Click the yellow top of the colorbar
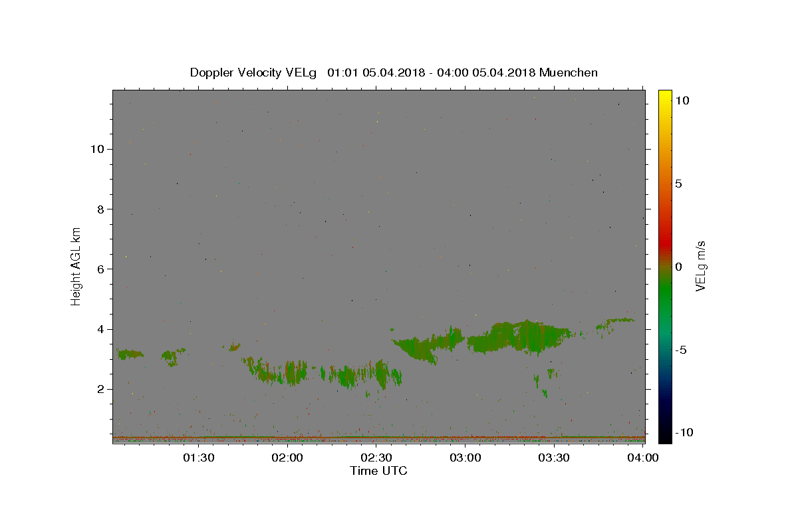This screenshot has width=798, height=532. point(665,96)
